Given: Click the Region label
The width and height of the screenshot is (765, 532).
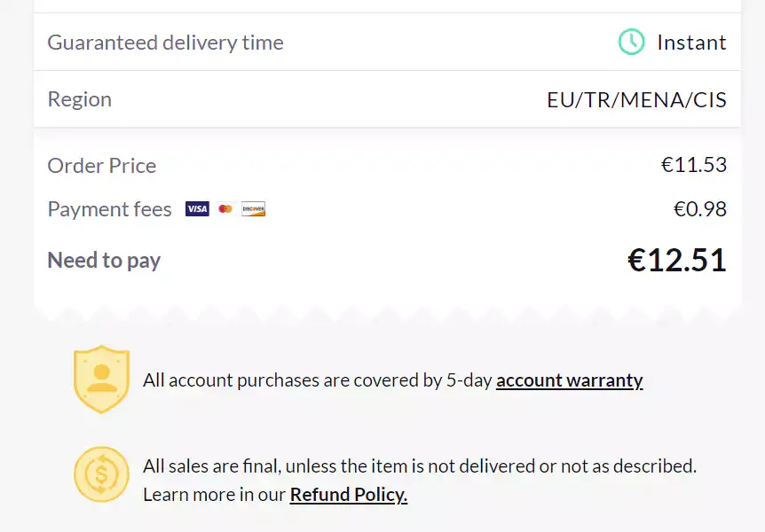Looking at the screenshot, I should (x=79, y=98).
